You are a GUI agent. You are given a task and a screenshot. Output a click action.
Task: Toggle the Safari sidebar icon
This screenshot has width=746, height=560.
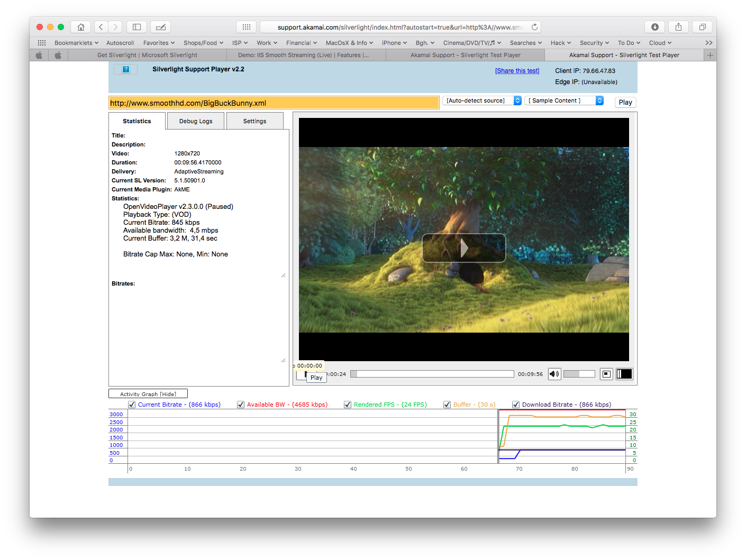137,27
